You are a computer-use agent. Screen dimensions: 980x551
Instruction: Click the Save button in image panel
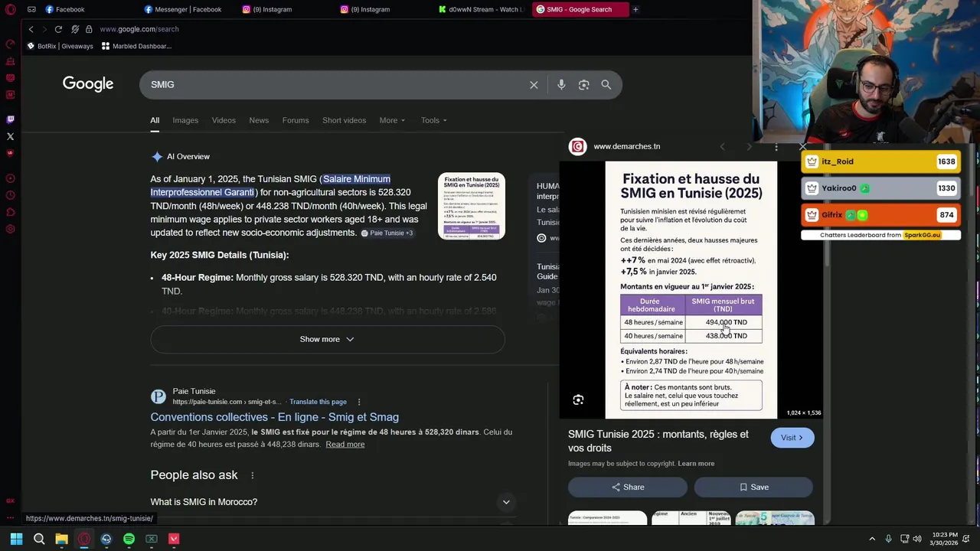pyautogui.click(x=753, y=487)
